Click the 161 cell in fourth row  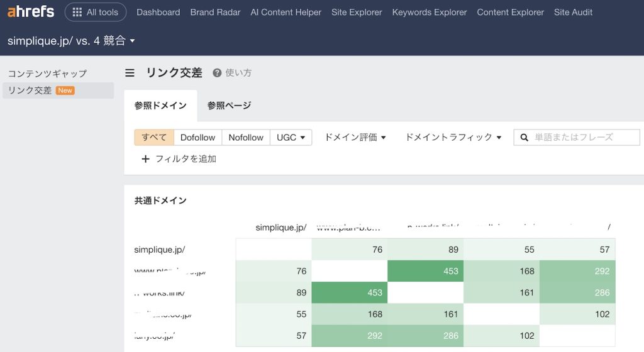426,314
